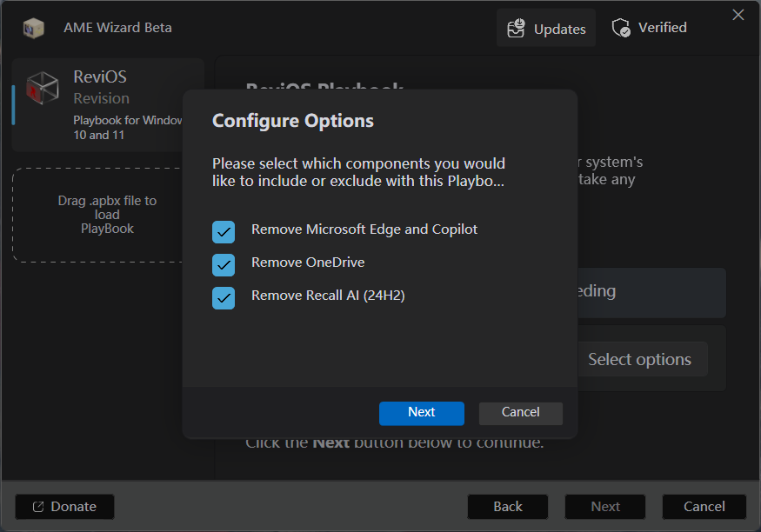The width and height of the screenshot is (761, 532).
Task: Go Back using the bottom bar button
Action: coord(508,507)
